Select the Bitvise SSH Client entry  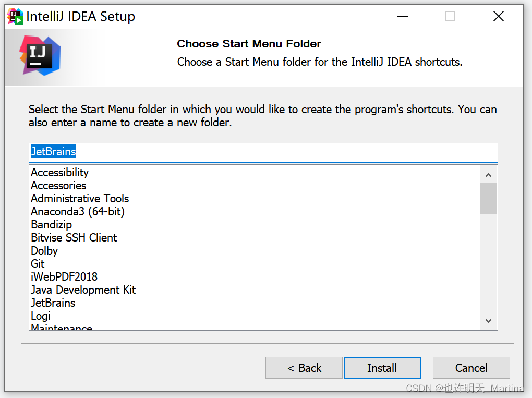click(74, 237)
